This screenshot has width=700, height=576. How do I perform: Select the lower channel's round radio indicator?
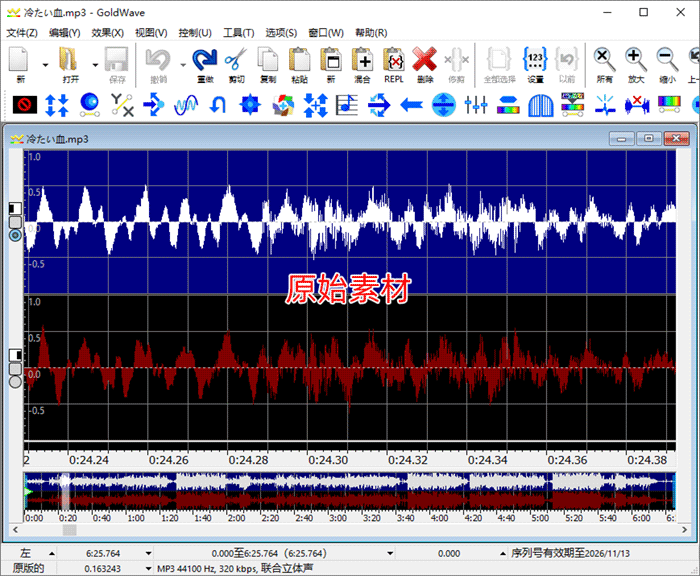point(16,382)
